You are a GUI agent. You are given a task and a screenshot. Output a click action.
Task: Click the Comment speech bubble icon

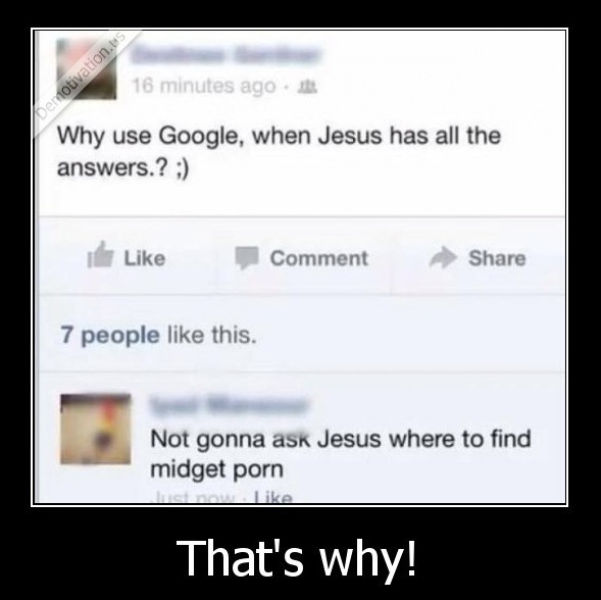click(246, 258)
